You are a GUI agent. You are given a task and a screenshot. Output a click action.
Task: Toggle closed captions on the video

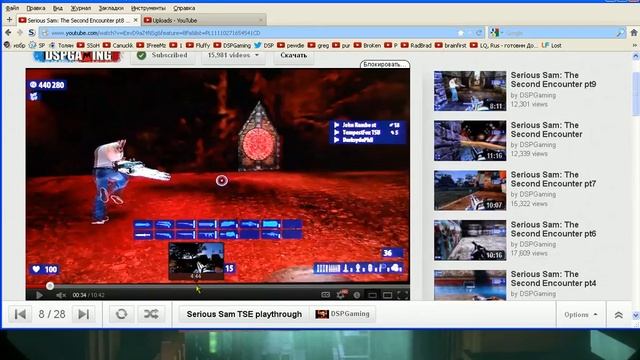click(325, 295)
